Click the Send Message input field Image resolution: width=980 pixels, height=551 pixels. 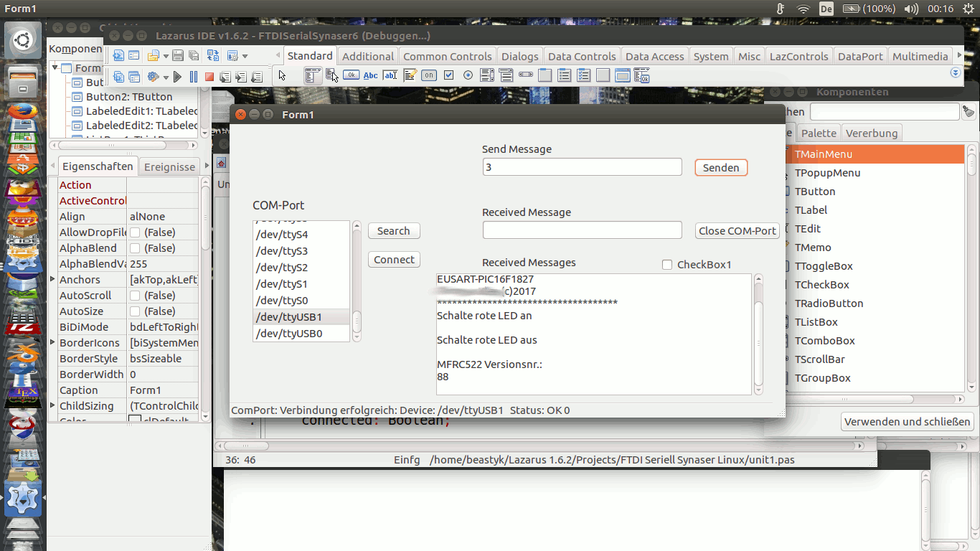(x=583, y=167)
